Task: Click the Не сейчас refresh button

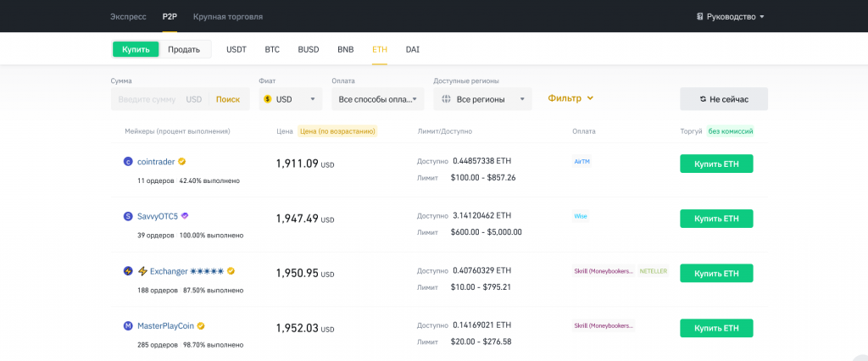Action: click(x=723, y=99)
